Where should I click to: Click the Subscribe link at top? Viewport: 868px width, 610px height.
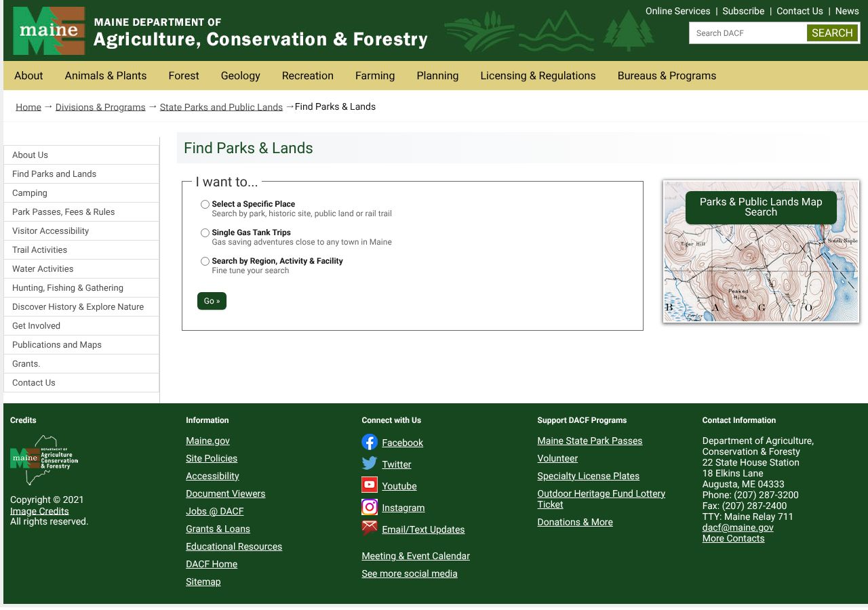tap(743, 11)
